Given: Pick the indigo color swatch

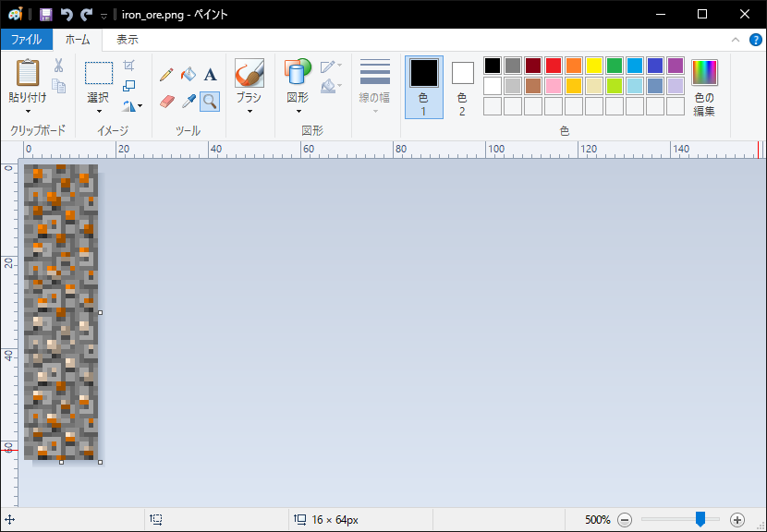Looking at the screenshot, I should [x=654, y=65].
